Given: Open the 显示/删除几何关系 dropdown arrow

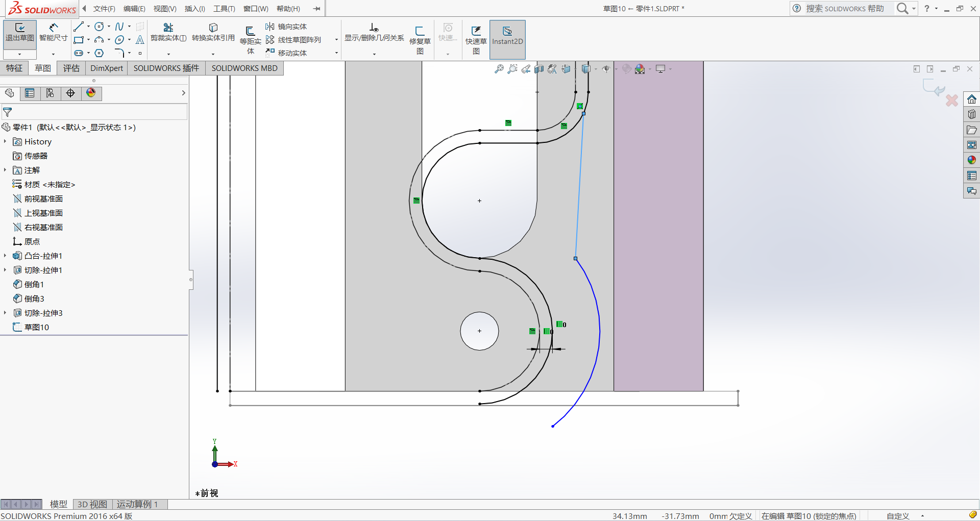Looking at the screenshot, I should pos(374,54).
